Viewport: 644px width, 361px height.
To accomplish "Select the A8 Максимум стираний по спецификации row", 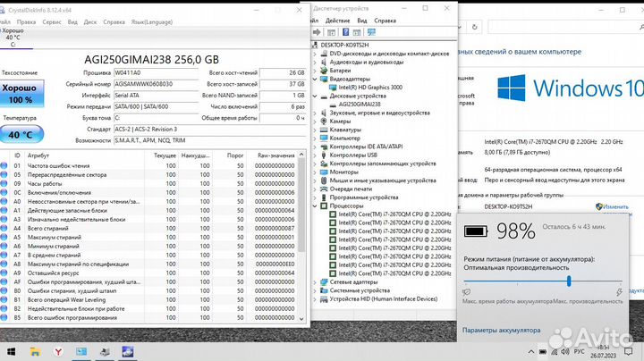I will [153, 264].
